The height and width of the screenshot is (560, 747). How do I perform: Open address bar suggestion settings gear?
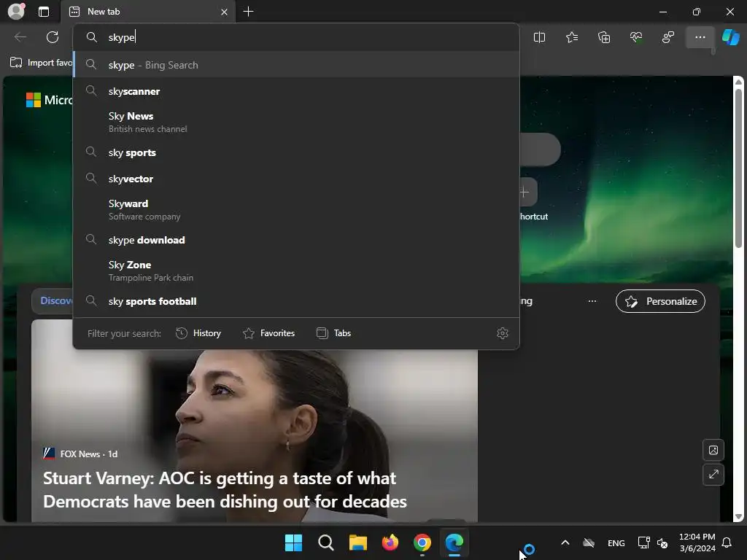(x=502, y=333)
